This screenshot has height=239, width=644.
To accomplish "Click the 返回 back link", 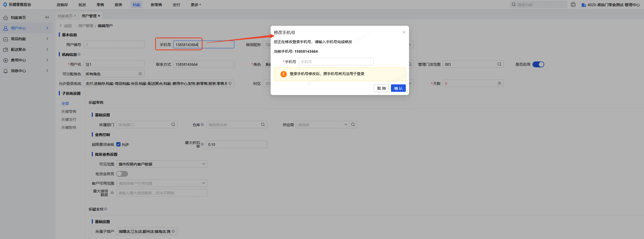I will [66, 26].
